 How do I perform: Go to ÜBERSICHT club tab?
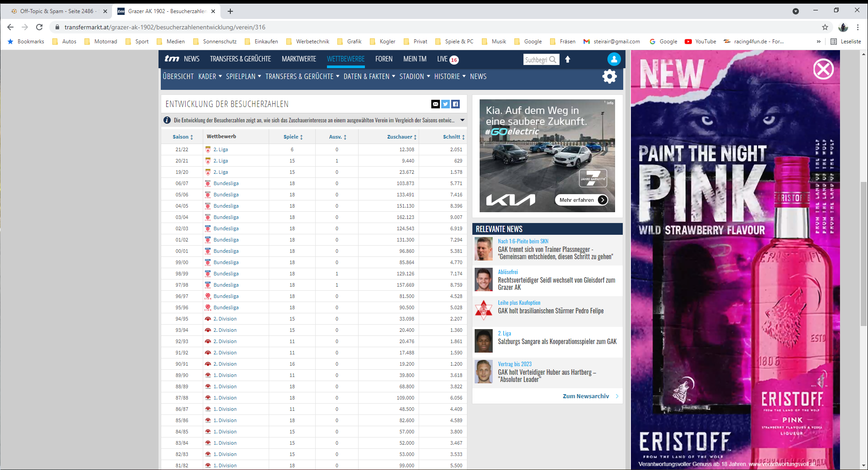click(178, 76)
